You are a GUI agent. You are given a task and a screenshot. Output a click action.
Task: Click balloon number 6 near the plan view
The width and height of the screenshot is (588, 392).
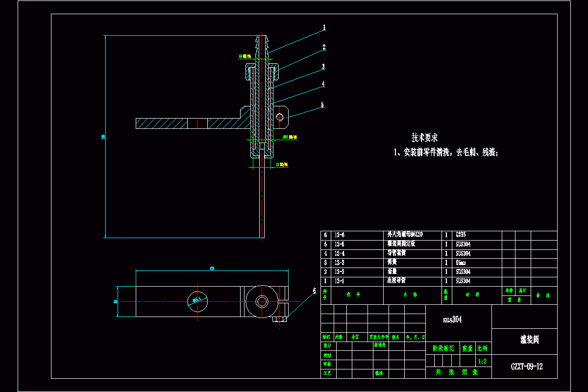(314, 291)
